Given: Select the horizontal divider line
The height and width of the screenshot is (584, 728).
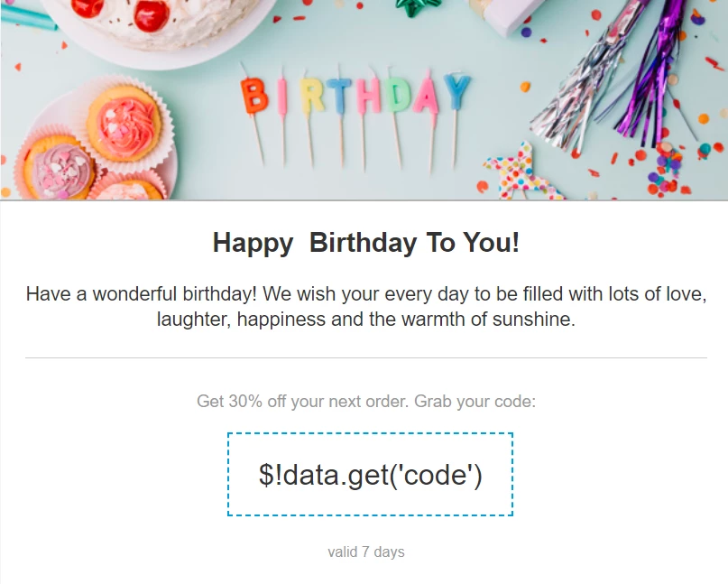Looking at the screenshot, I should pos(366,357).
